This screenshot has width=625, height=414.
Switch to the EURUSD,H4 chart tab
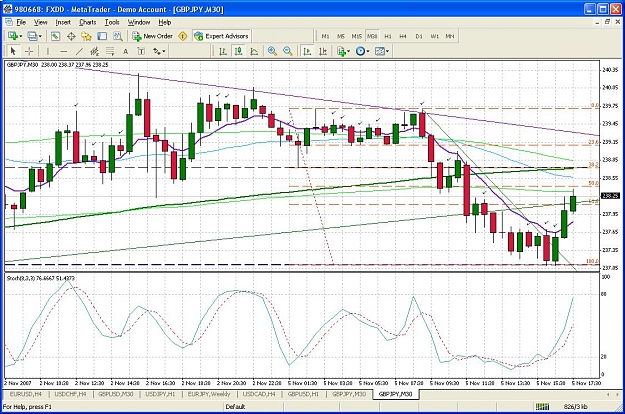(26, 394)
